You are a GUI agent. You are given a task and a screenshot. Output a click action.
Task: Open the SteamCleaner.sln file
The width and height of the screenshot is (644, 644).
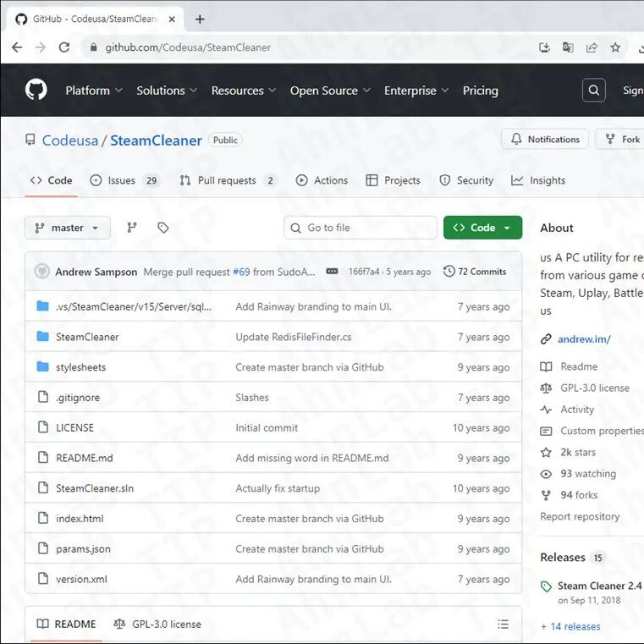95,488
